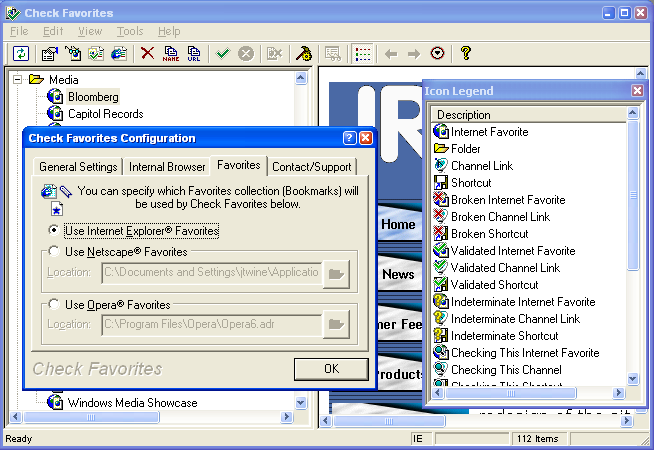
Task: Switch to the Internal Browser tab
Action: coord(167,167)
